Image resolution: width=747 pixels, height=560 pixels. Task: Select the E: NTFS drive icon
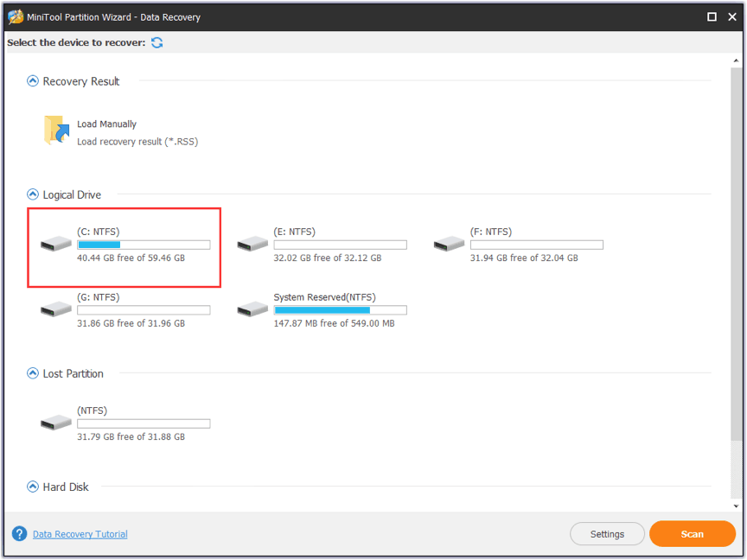click(252, 245)
